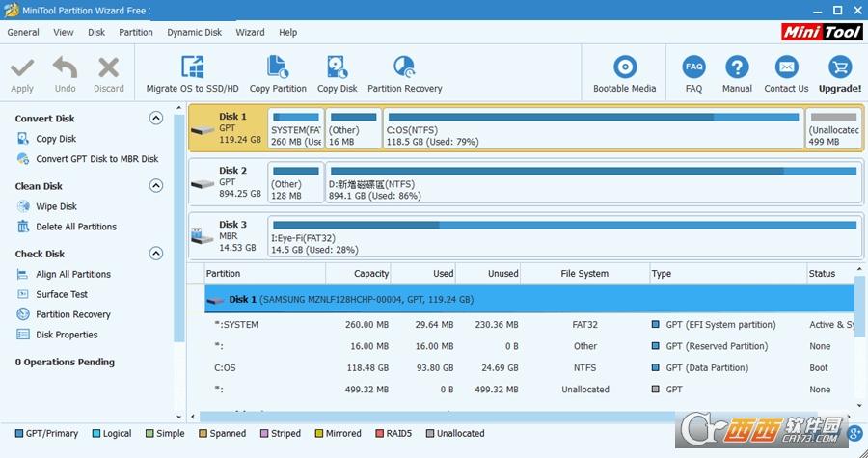Launch Migrate OS to SSD/HD
Image resolution: width=868 pixels, height=458 pixels.
193,73
